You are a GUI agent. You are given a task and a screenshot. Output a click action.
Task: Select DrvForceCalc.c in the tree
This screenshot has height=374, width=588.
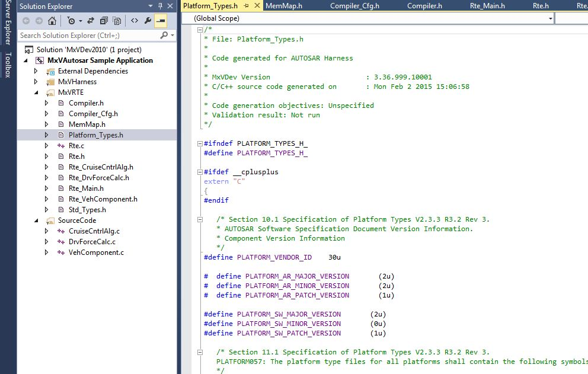92,242
